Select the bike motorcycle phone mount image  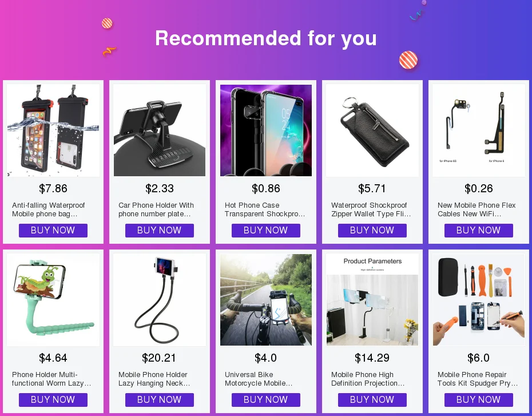[266, 300]
